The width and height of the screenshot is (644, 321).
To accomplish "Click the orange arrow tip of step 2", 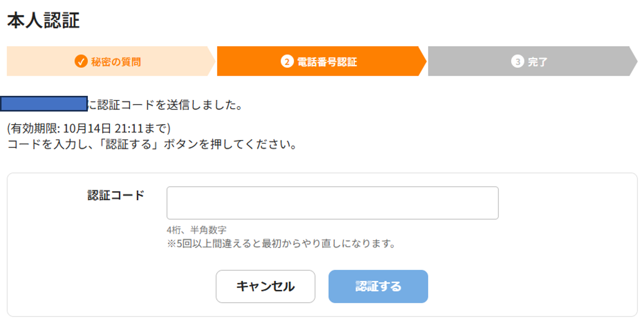I will (x=422, y=61).
